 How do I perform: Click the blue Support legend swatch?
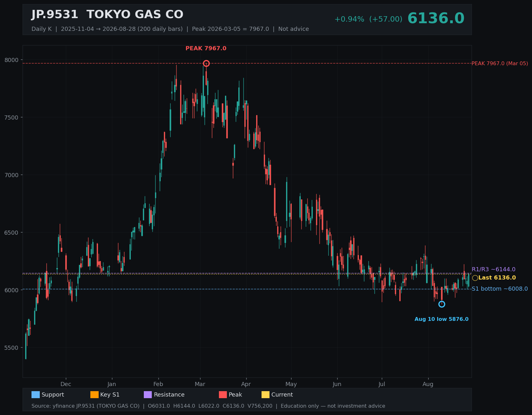point(36,395)
